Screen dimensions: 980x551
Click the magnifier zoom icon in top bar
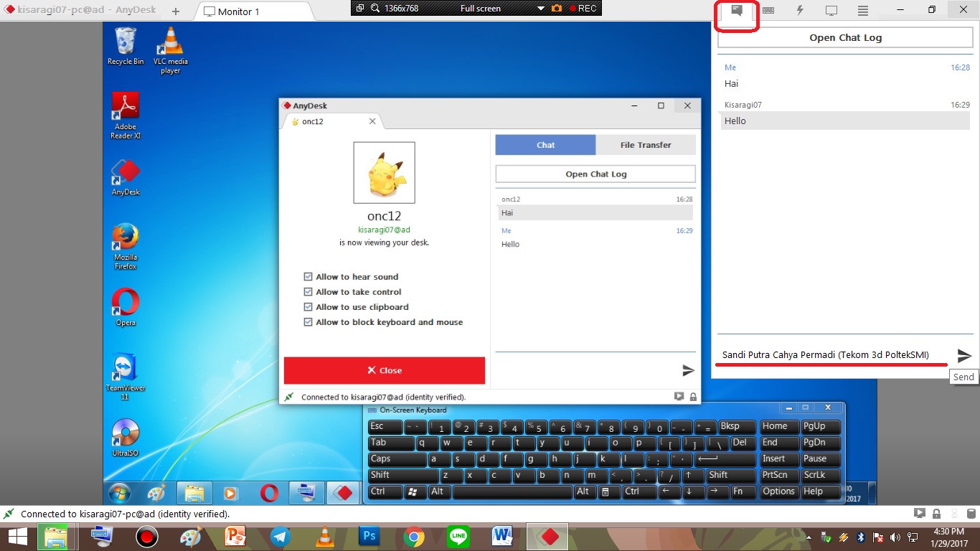tap(375, 9)
